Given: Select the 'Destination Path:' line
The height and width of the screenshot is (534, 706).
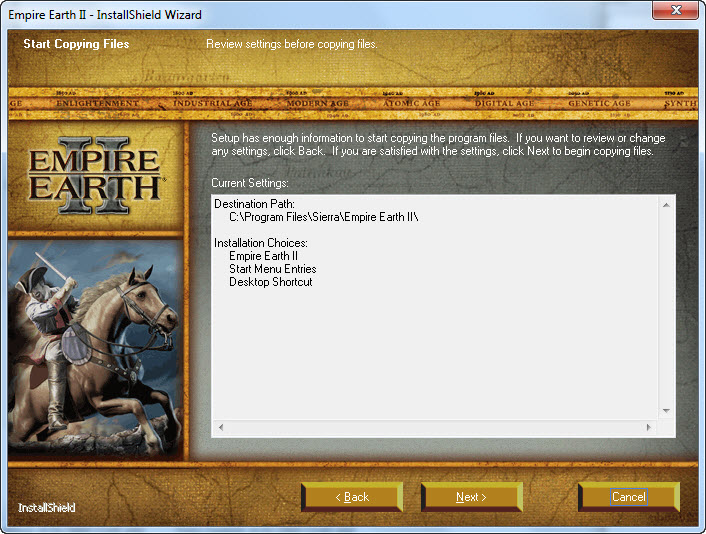Looking at the screenshot, I should pyautogui.click(x=254, y=204).
